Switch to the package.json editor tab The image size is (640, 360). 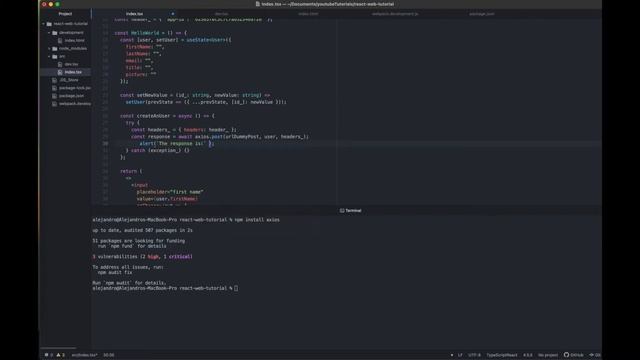coord(482,14)
